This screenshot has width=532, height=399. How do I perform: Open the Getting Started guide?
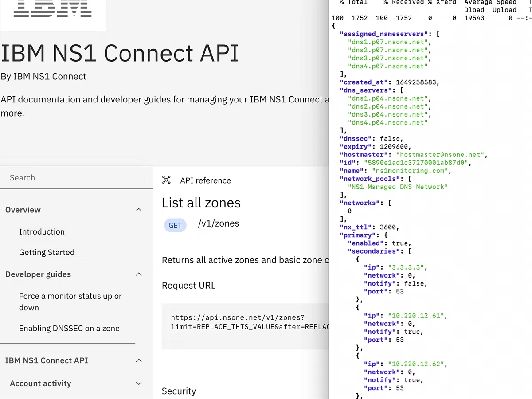tap(47, 252)
